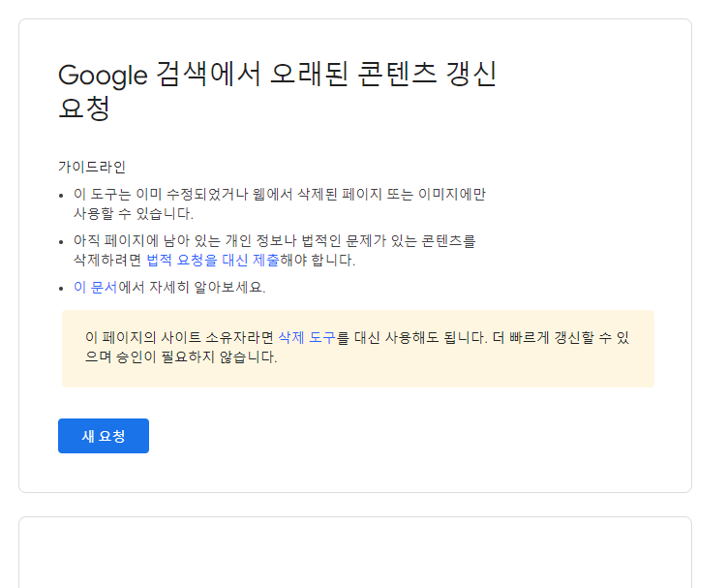The height and width of the screenshot is (588, 728).
Task: Click the first guideline bullet dot
Action: [x=61, y=196]
